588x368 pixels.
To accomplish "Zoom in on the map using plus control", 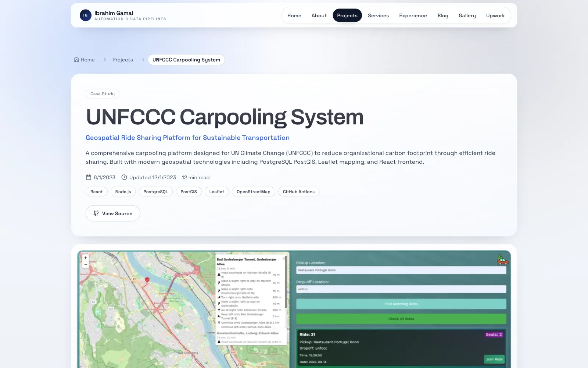I will coord(85,257).
